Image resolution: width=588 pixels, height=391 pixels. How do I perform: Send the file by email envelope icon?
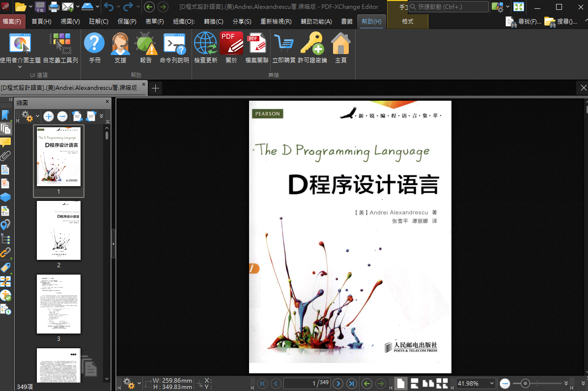pyautogui.click(x=68, y=7)
